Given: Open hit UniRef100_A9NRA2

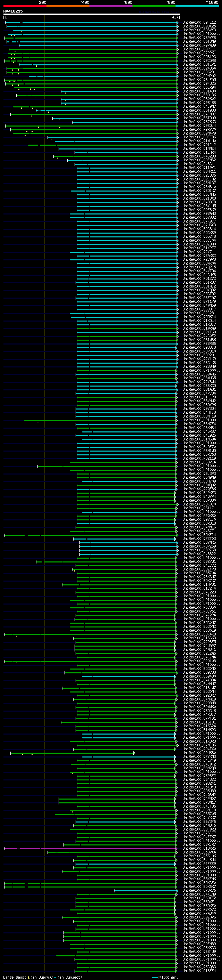Looking at the screenshot, I should pos(199,76).
